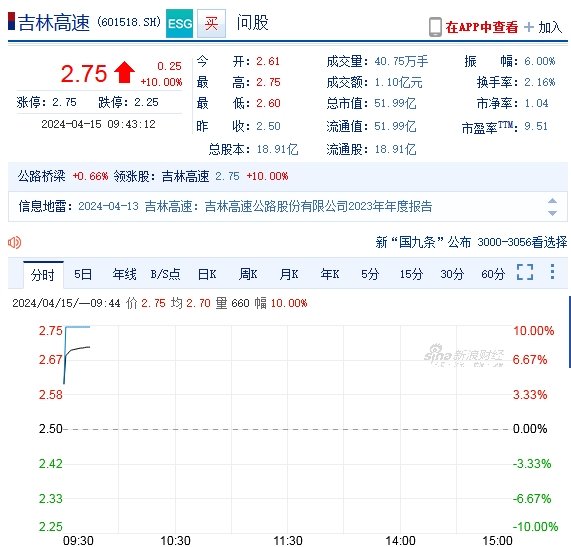Click the 昨收 2.50 value
This screenshot has height=547, width=571.
268,126
